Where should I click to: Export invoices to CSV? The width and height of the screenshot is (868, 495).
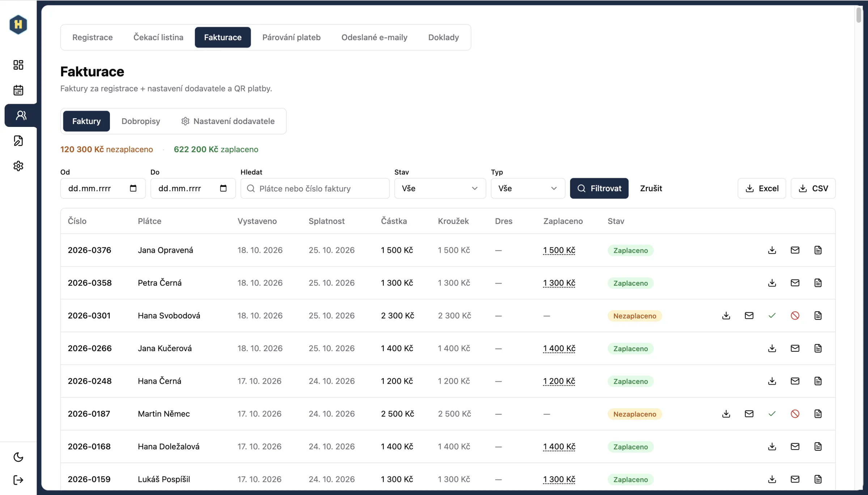tap(813, 188)
